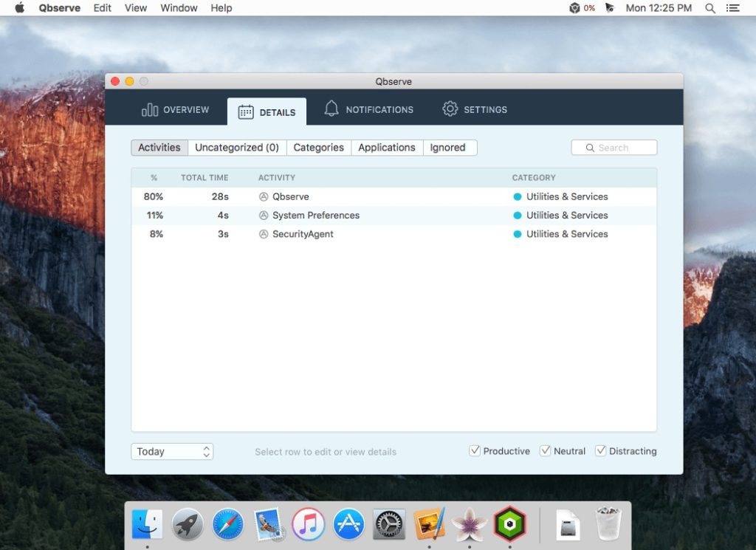The image size is (756, 550).
Task: Click the cyan category dot for SecurityAgent
Action: click(518, 234)
